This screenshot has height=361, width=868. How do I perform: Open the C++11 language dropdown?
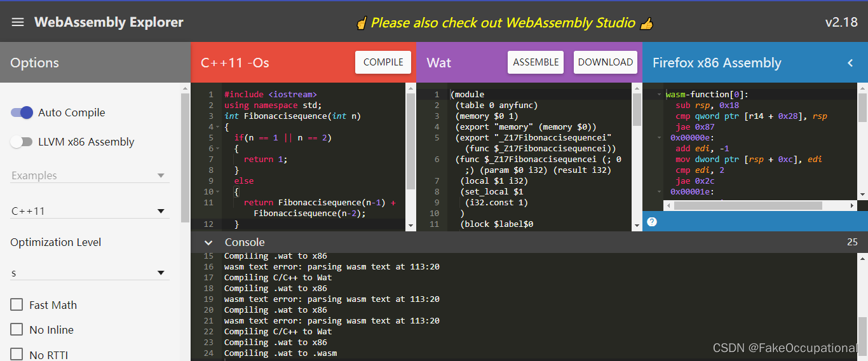pos(90,211)
